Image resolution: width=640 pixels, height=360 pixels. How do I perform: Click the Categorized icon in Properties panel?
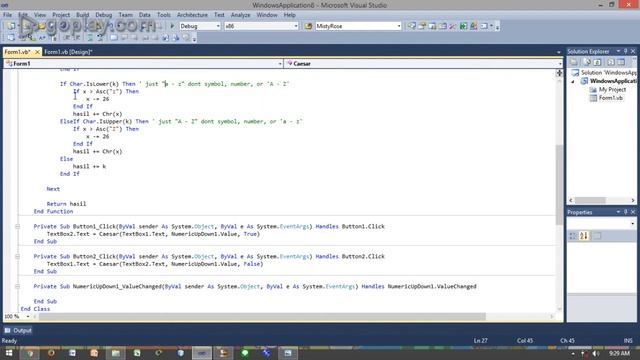[x=573, y=236]
